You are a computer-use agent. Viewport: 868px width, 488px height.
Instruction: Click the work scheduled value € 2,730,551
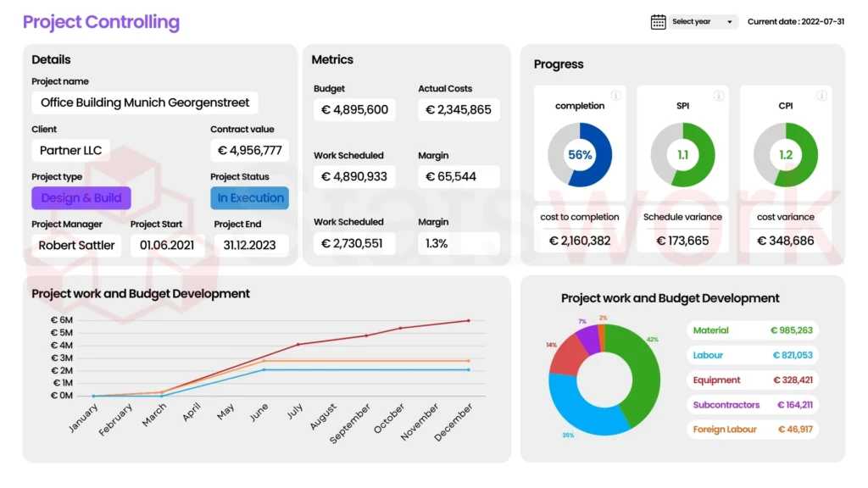(354, 243)
